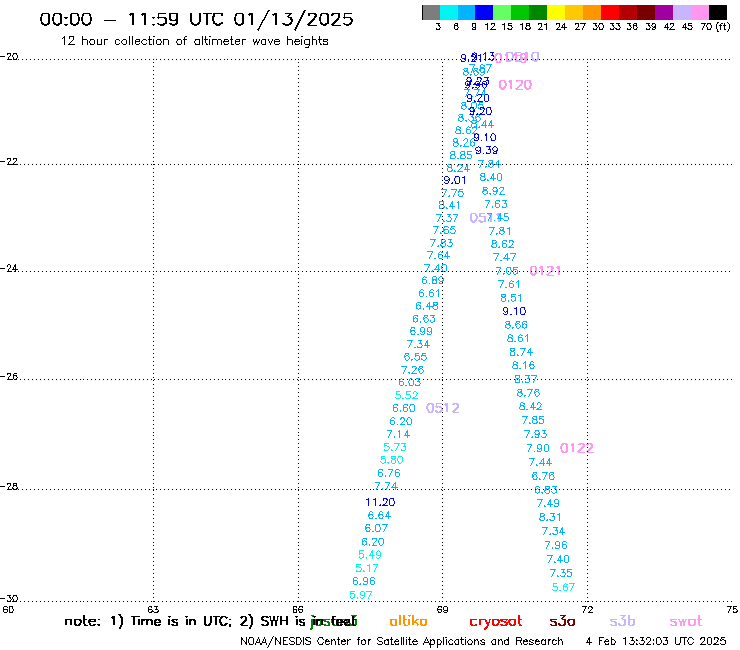Viewport: 740px width, 650px height.
Task: Click the 5.49 wave height value
Action: (370, 555)
